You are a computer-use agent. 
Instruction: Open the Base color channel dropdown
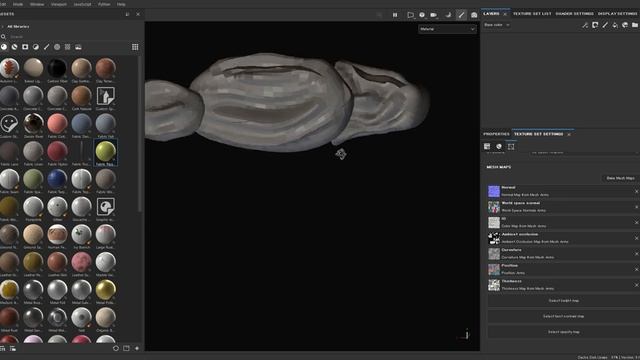click(x=496, y=25)
